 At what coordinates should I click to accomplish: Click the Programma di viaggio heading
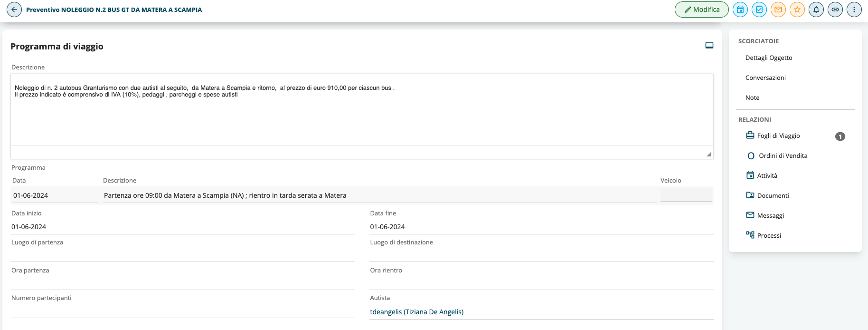click(57, 46)
